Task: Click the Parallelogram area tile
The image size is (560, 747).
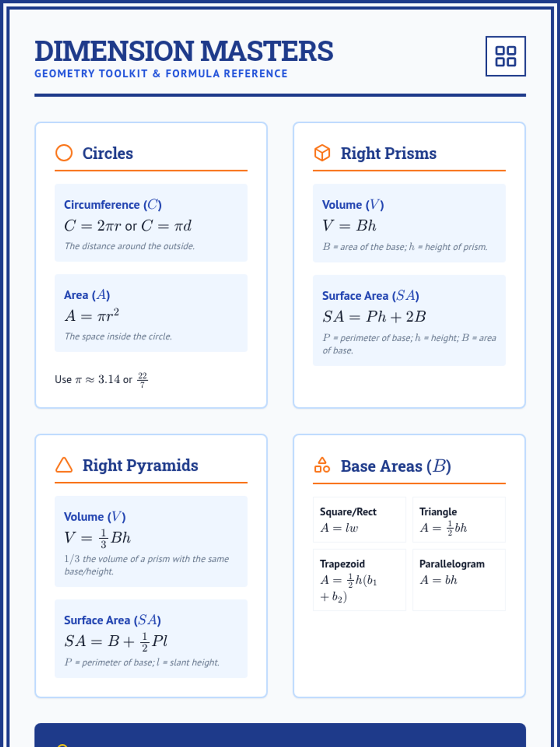Action: (459, 580)
